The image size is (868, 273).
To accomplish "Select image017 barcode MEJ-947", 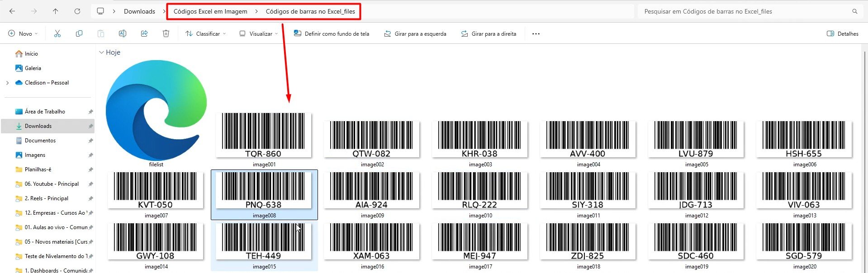I will [x=480, y=245].
